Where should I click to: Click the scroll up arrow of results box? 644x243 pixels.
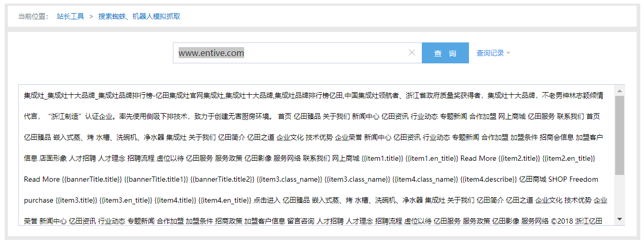pyautogui.click(x=620, y=90)
